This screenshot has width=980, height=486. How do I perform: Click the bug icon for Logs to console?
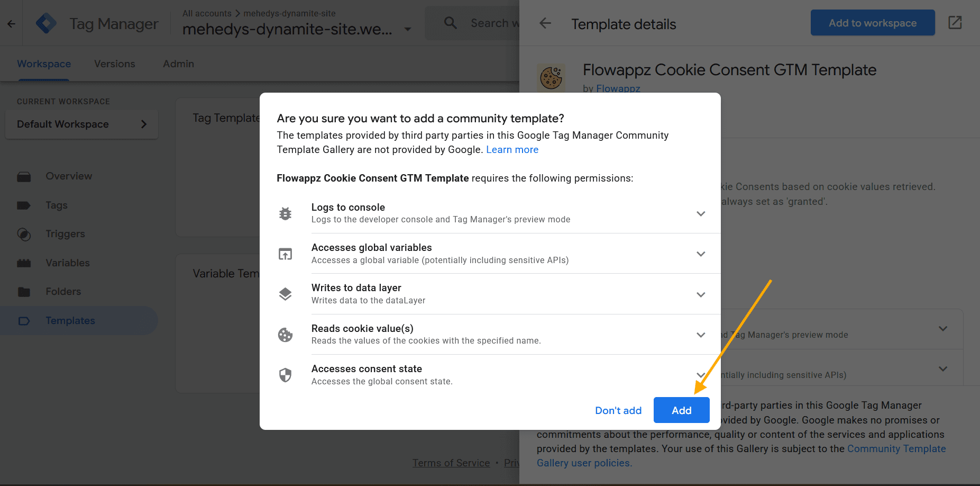click(285, 213)
